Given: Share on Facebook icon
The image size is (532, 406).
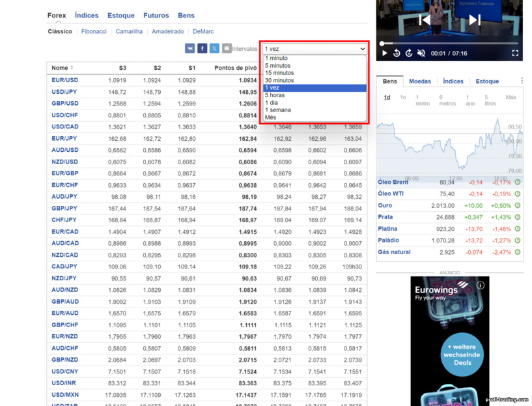Looking at the screenshot, I should [x=203, y=48].
